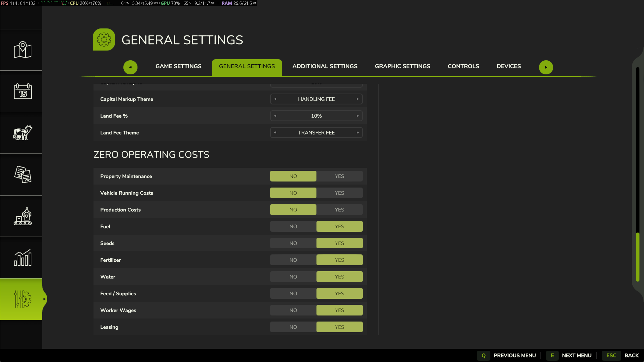Set Worker Wages to NO
Image resolution: width=644 pixels, height=362 pixels.
(293, 310)
